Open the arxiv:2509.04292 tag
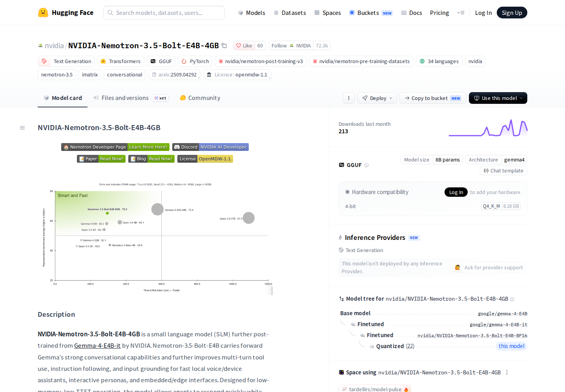Image resolution: width=565 pixels, height=392 pixels. tap(174, 74)
